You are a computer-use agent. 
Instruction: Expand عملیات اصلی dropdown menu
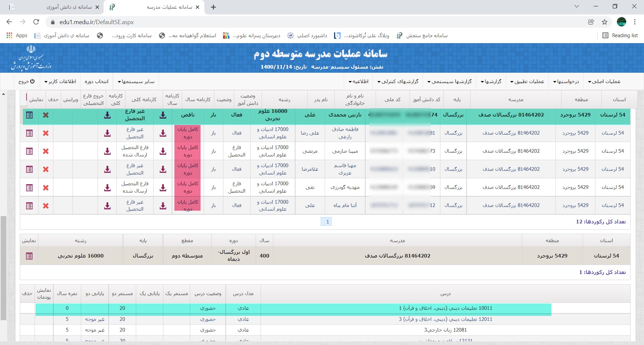[604, 82]
